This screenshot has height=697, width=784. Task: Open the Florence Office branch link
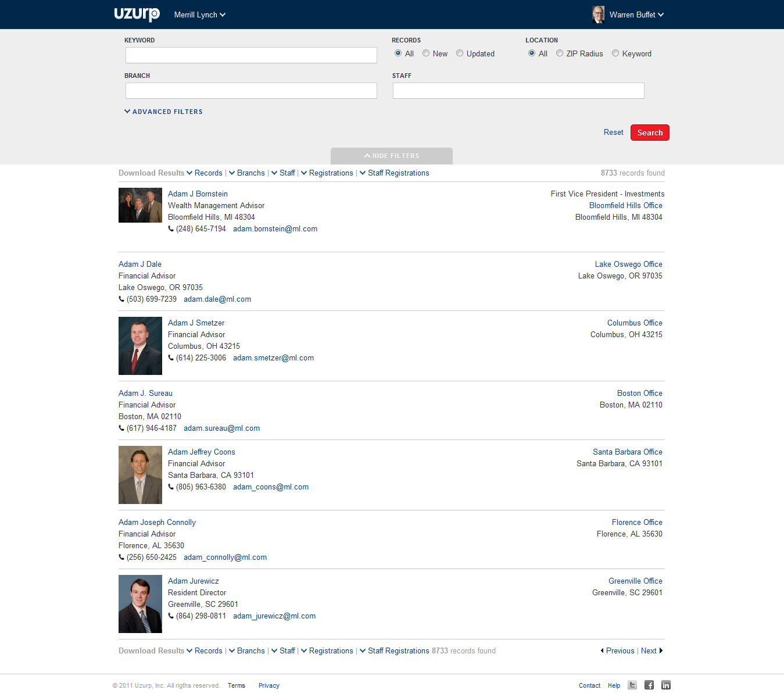pos(637,523)
